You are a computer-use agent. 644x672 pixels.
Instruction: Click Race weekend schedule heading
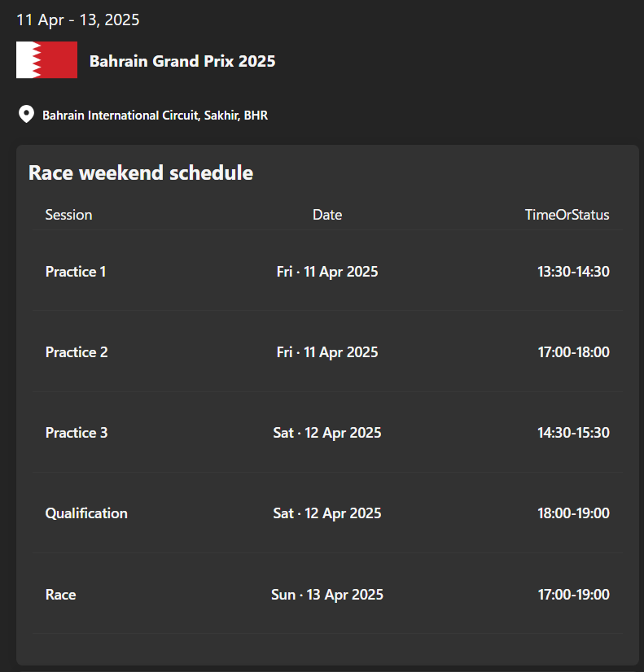tap(141, 173)
